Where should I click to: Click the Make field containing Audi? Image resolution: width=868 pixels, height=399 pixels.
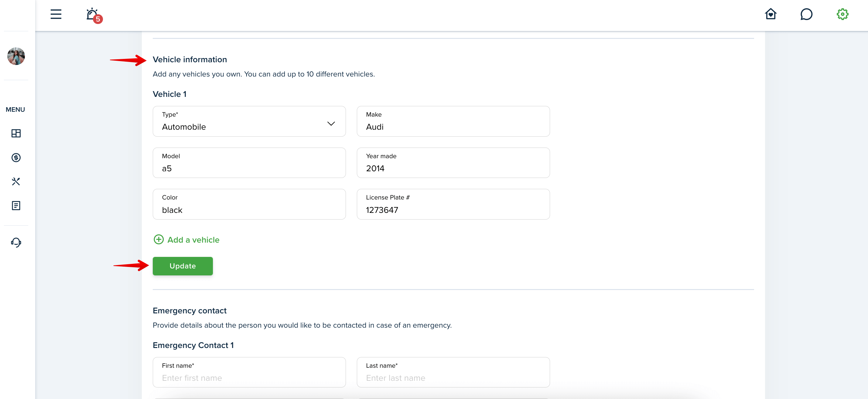(453, 121)
